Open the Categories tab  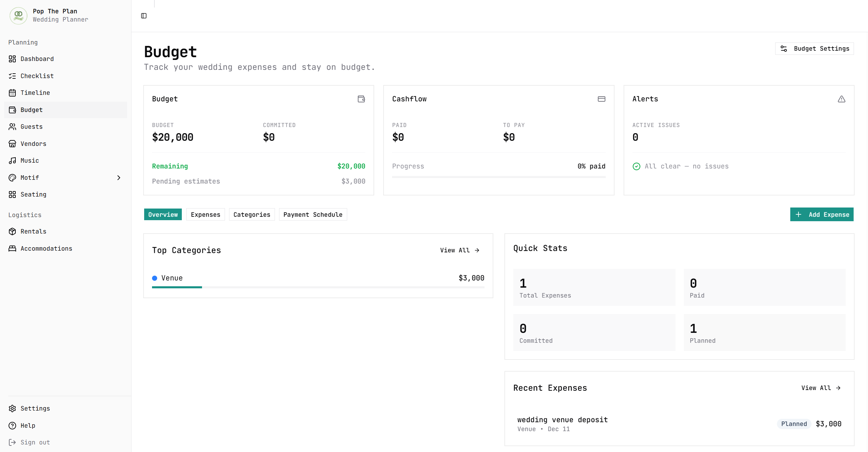tap(252, 215)
